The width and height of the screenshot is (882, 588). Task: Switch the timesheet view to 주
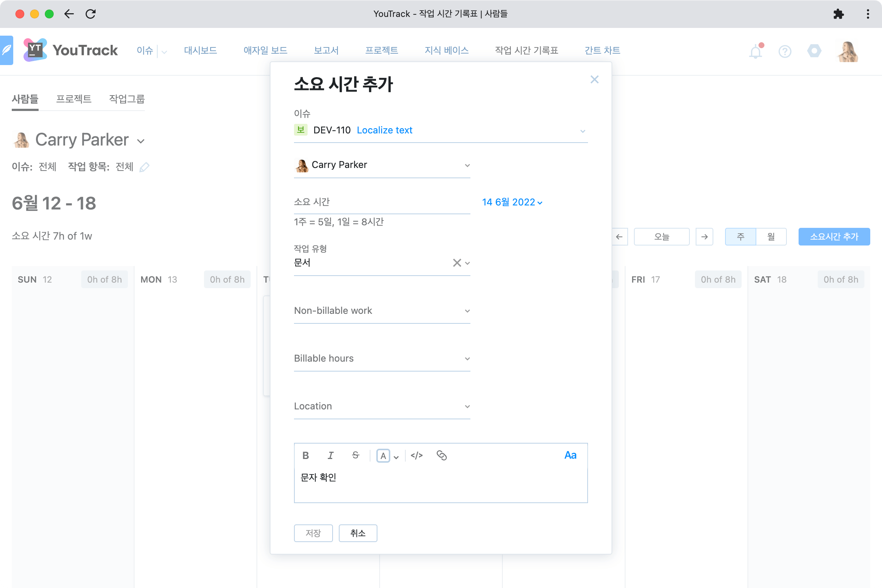740,237
